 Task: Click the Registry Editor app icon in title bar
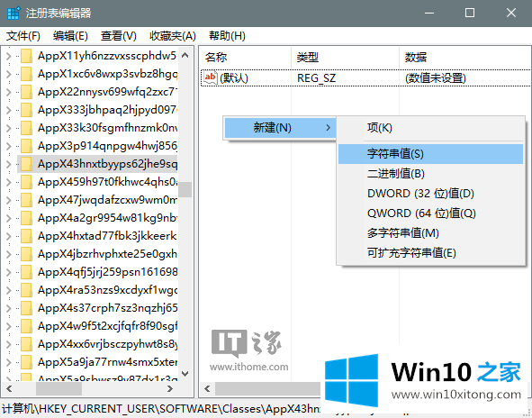pos(14,13)
